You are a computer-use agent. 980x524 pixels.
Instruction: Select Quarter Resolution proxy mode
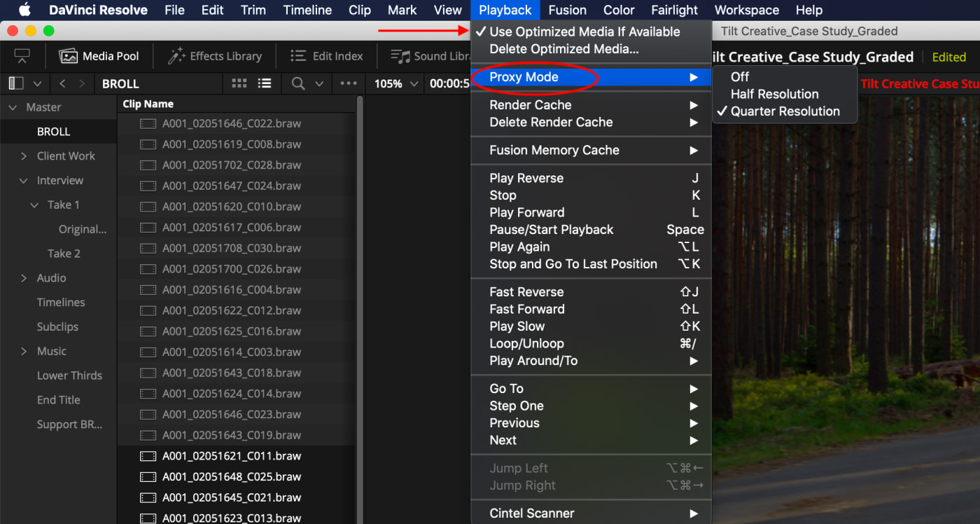point(785,111)
